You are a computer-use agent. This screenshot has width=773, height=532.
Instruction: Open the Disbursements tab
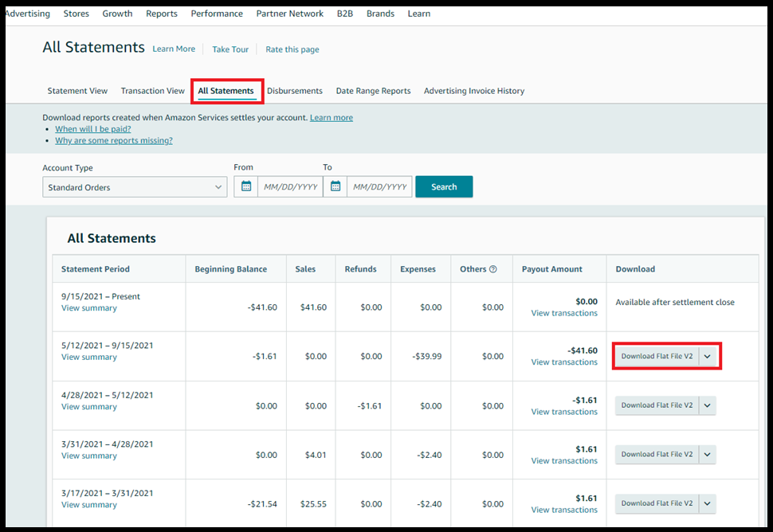pyautogui.click(x=295, y=91)
